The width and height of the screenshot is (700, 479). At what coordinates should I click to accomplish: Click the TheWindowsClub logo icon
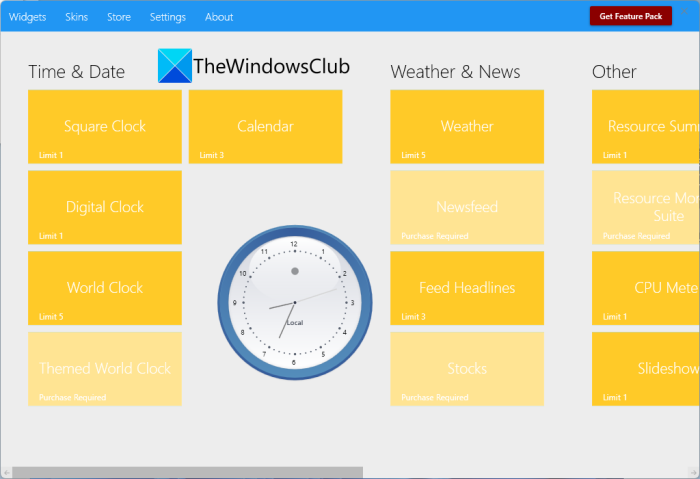(175, 66)
